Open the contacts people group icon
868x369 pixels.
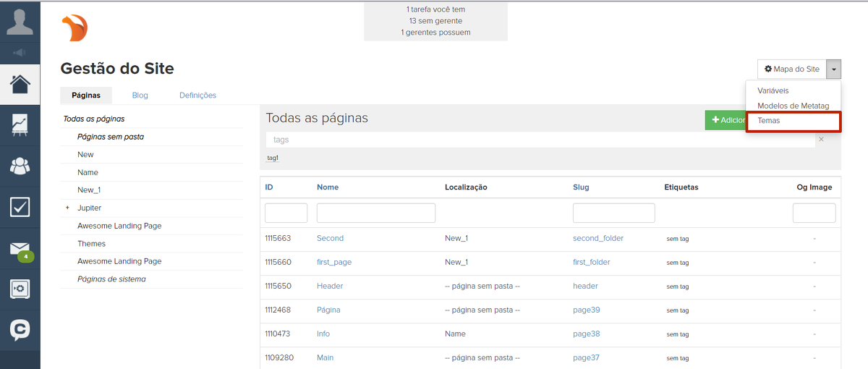point(20,166)
